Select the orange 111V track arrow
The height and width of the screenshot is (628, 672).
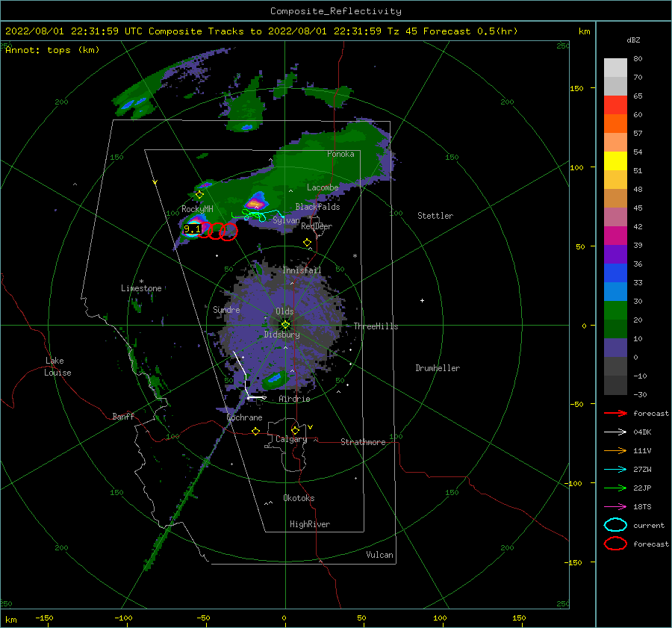[615, 450]
